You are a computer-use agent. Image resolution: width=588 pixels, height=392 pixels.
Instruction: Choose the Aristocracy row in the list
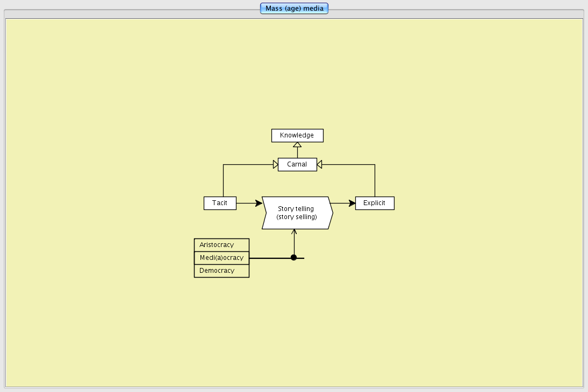221,245
